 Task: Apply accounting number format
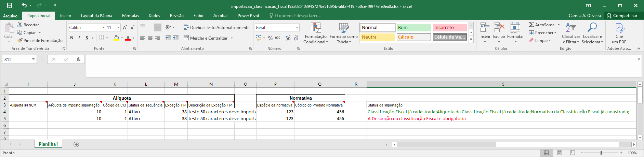[x=259, y=38]
